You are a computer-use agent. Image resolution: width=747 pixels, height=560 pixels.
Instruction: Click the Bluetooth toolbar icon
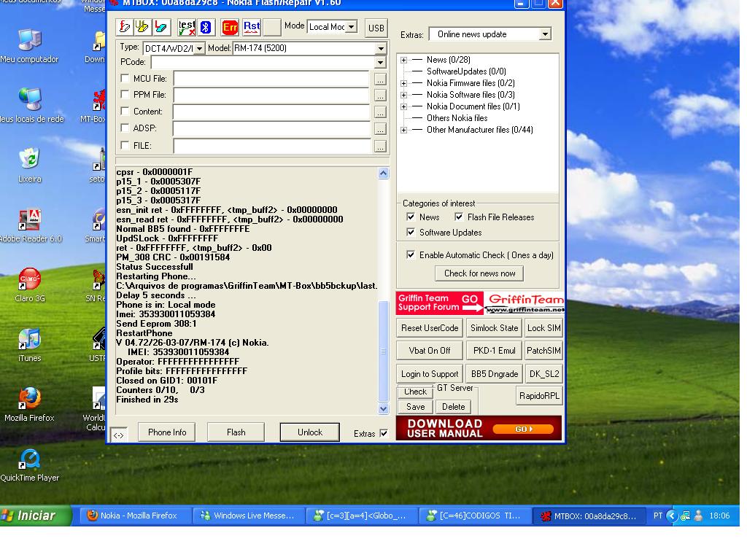[206, 27]
